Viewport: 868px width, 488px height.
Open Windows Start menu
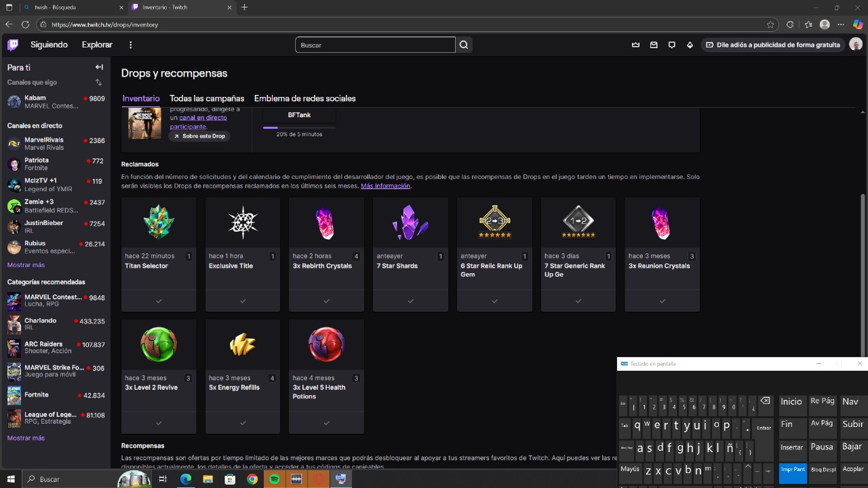coord(11,479)
